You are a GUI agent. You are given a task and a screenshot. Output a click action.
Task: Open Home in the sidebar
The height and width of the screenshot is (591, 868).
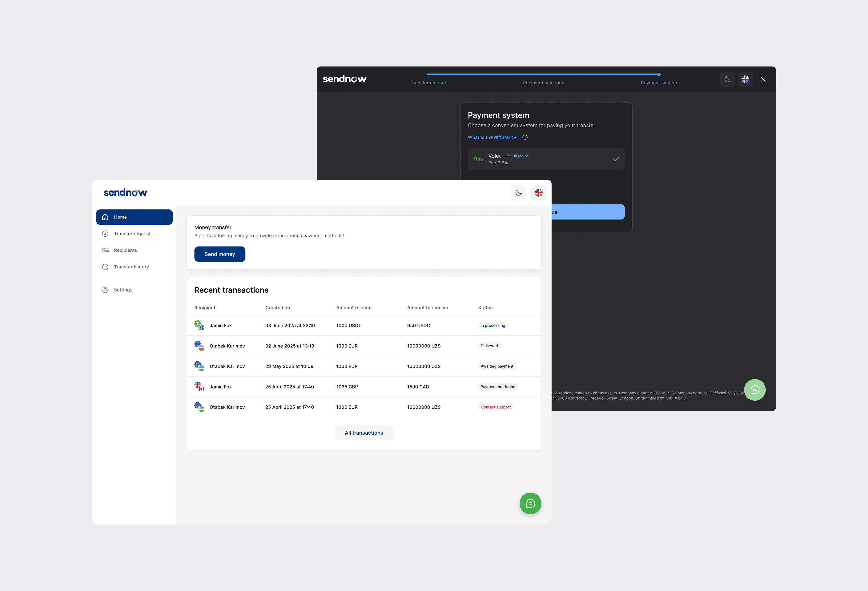tap(134, 217)
